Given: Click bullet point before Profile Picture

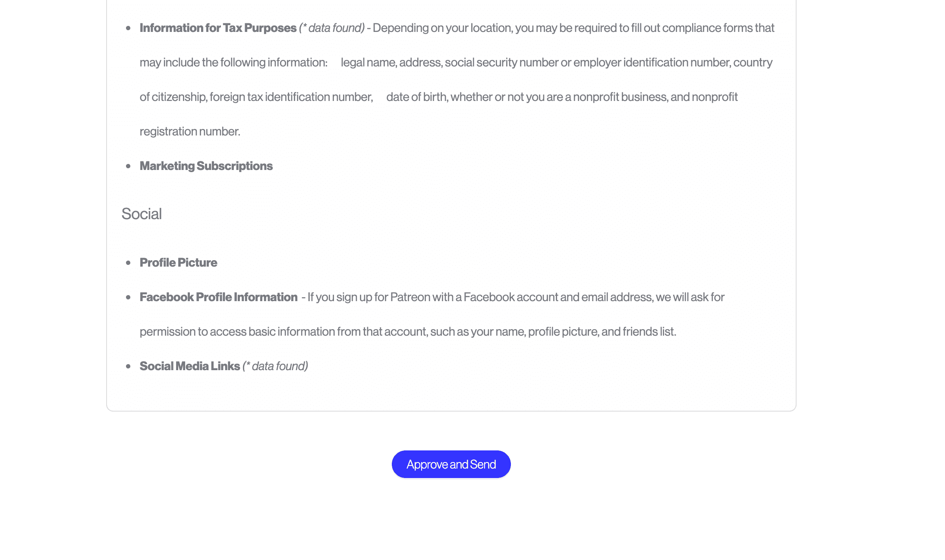Looking at the screenshot, I should pos(128,263).
